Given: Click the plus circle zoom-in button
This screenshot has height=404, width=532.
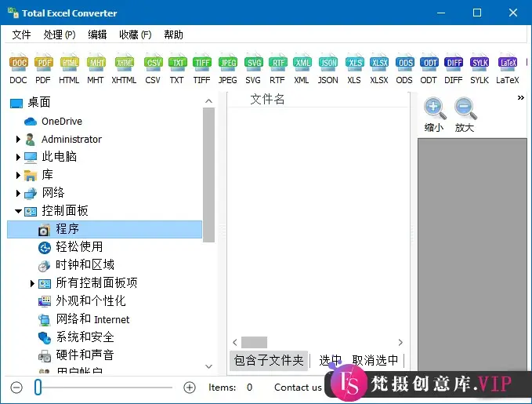Looking at the screenshot, I should point(190,388).
